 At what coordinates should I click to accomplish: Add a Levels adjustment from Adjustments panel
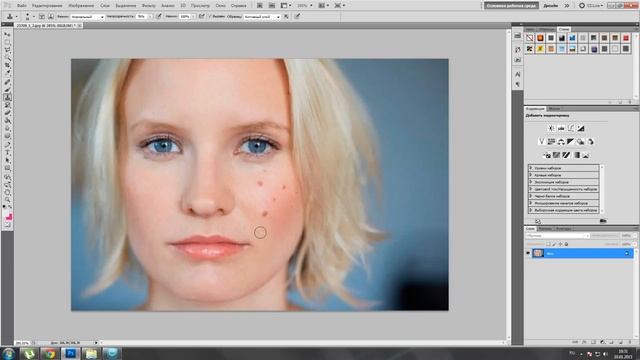point(561,129)
